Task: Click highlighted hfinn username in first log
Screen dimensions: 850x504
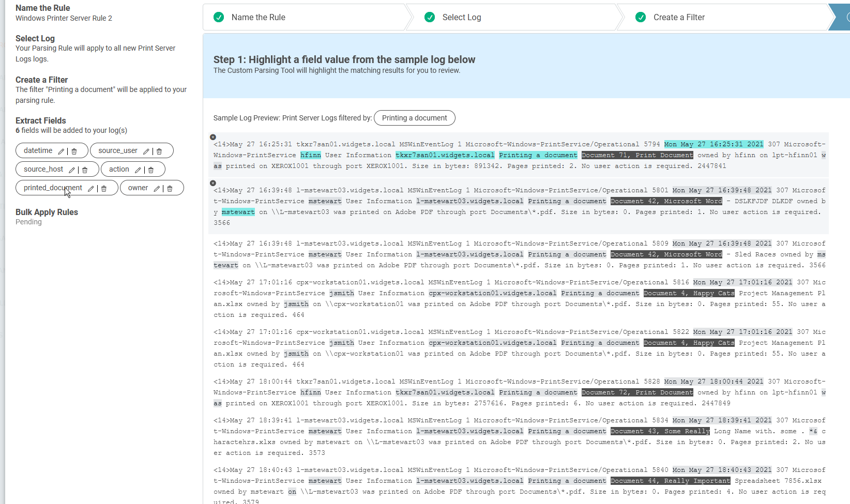Action: [311, 155]
